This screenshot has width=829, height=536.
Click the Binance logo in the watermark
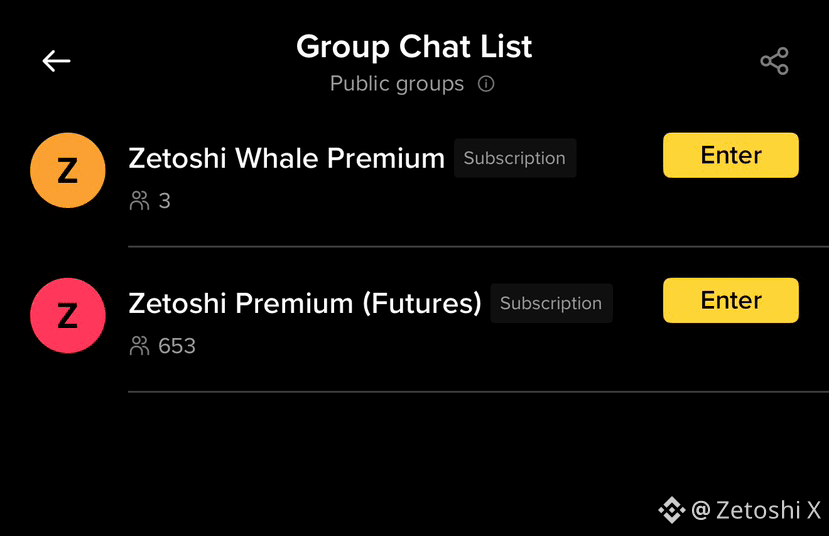(672, 510)
